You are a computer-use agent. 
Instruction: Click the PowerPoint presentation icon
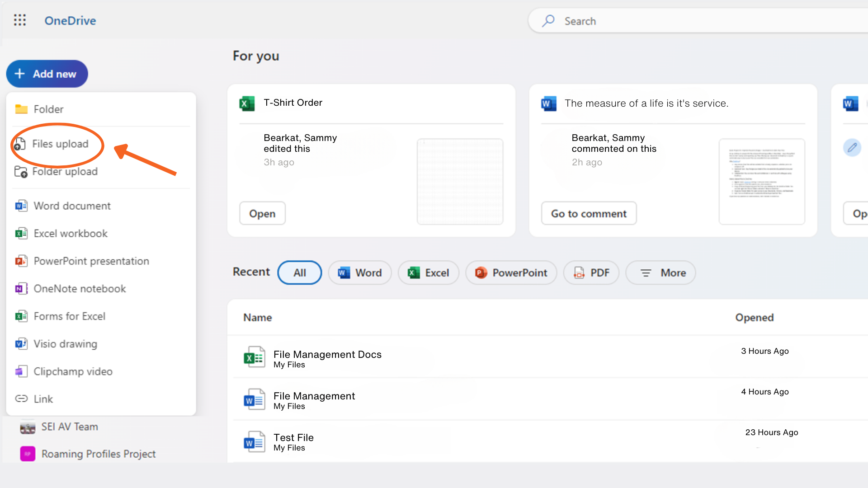[x=21, y=261]
